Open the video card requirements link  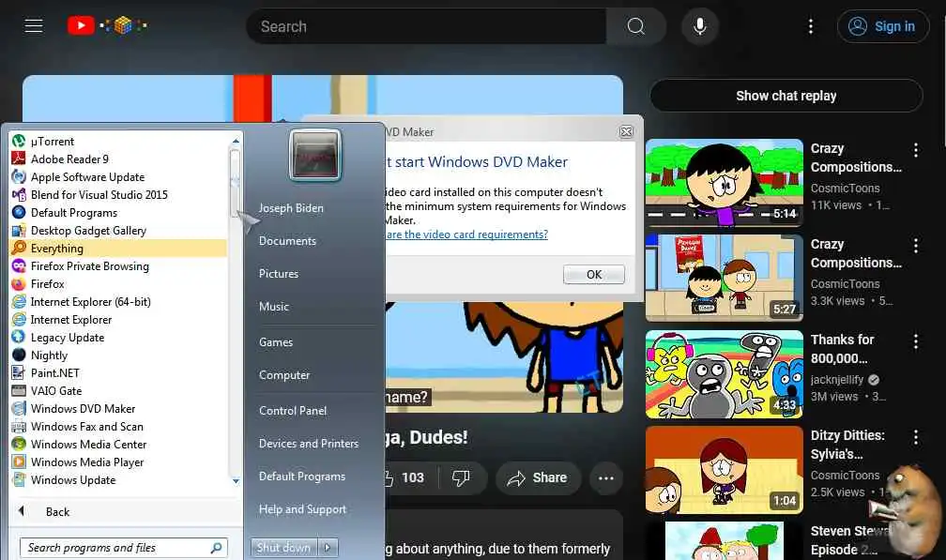(x=467, y=235)
